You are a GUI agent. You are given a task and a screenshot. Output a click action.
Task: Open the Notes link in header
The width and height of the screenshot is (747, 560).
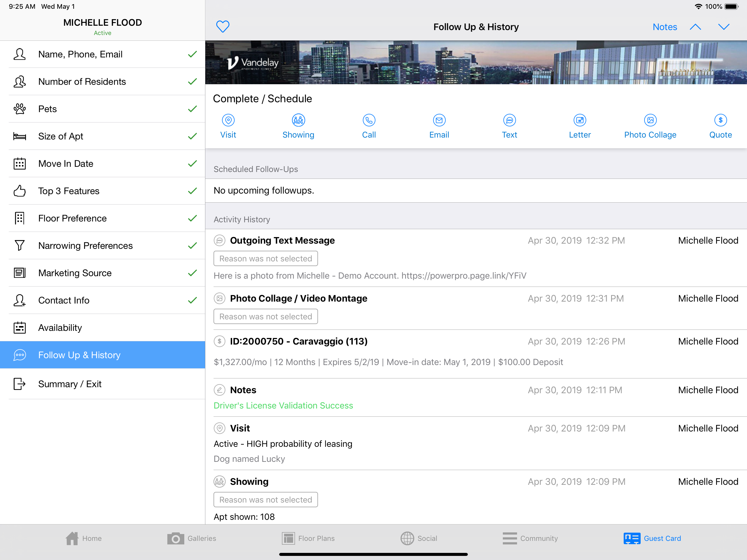tap(665, 27)
